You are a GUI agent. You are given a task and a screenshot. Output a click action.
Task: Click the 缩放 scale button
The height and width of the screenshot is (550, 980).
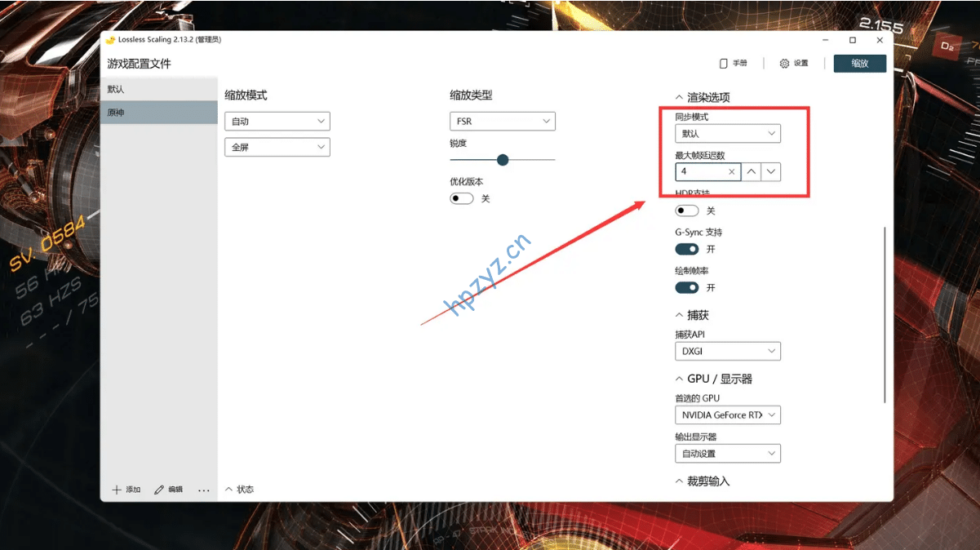coord(860,64)
